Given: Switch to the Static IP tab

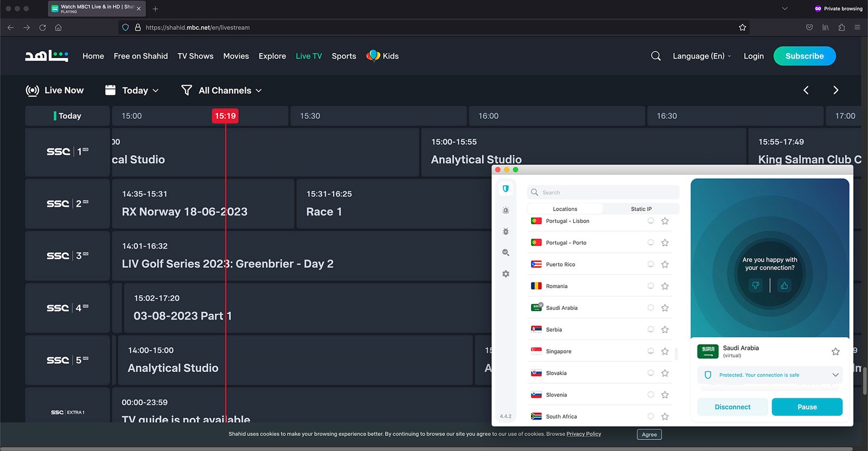Looking at the screenshot, I should click(641, 209).
